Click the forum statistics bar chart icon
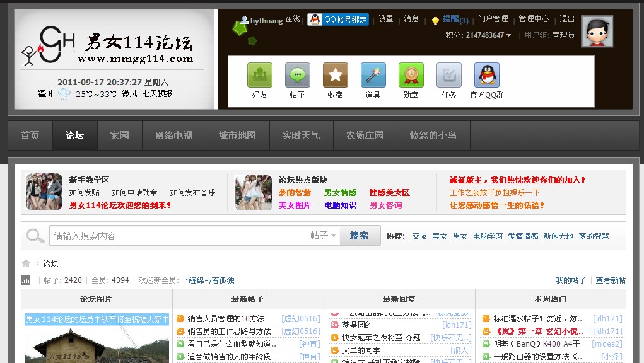Image resolution: width=644 pixels, height=363 pixels. point(26,280)
